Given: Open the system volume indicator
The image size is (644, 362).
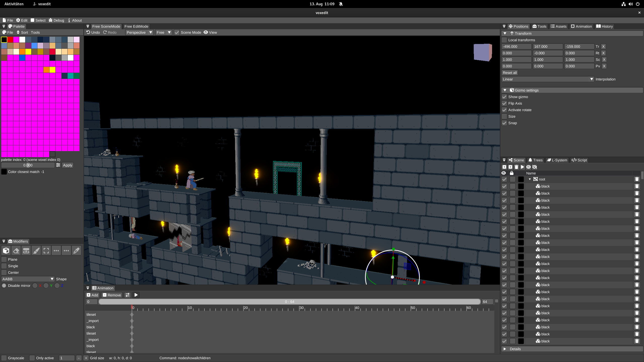Looking at the screenshot, I should [x=630, y=4].
